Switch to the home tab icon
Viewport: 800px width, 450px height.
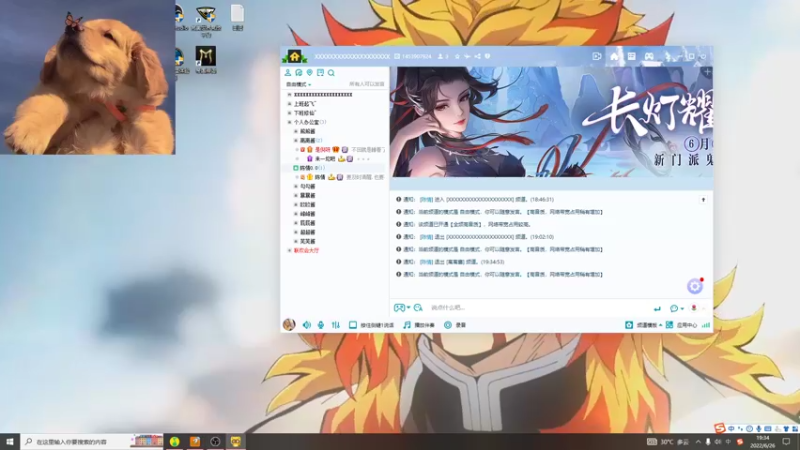pos(614,56)
